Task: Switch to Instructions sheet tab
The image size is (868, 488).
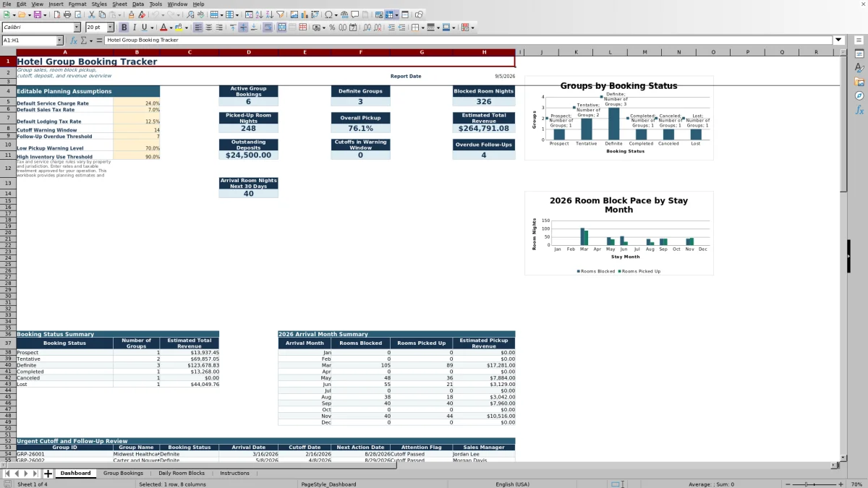Action: [x=234, y=474]
